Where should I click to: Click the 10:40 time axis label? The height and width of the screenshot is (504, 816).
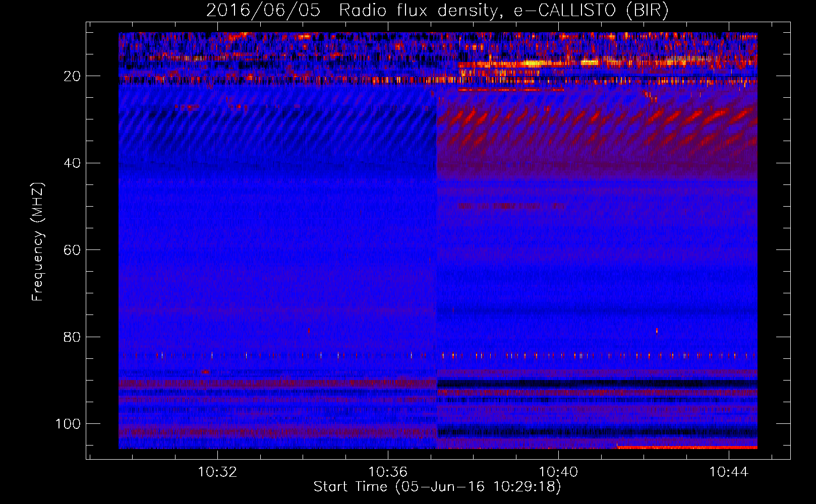point(558,472)
